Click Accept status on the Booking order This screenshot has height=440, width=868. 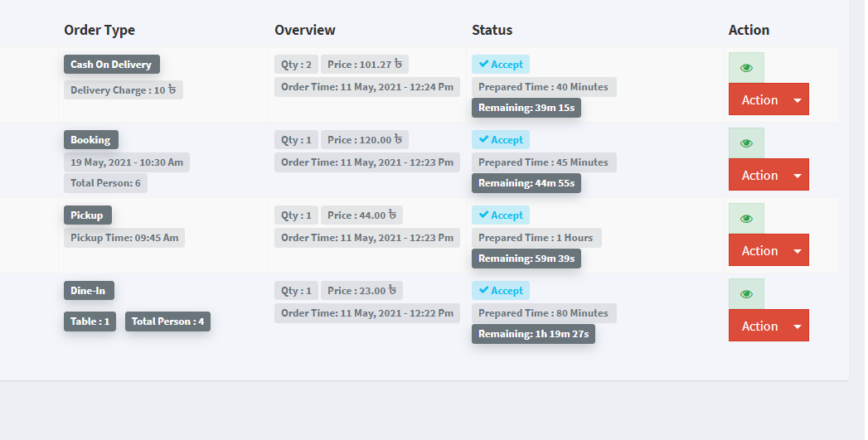[501, 140]
